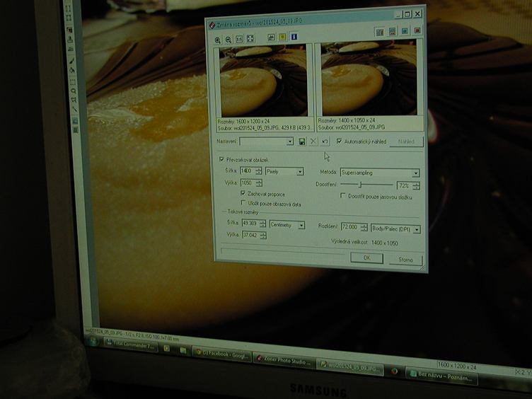Select the rectangular selection tool in sidebar
This screenshot has height=399, width=532.
coord(73,82)
